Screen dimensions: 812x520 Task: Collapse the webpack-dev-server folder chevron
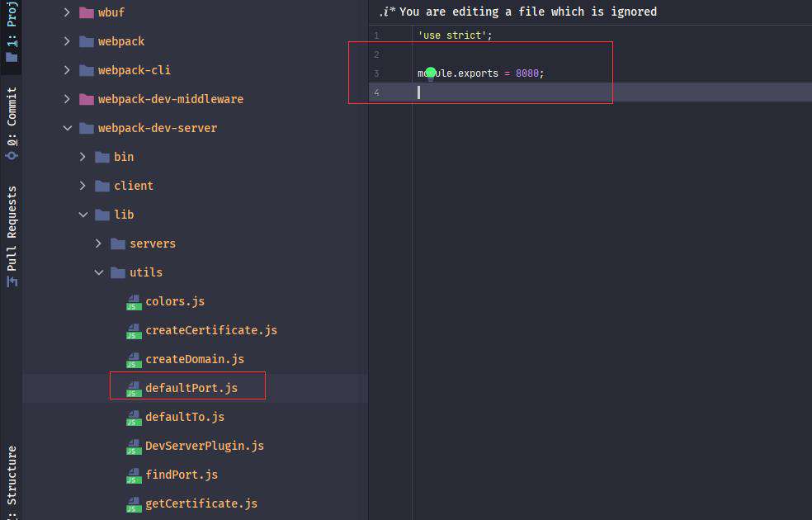(x=68, y=128)
